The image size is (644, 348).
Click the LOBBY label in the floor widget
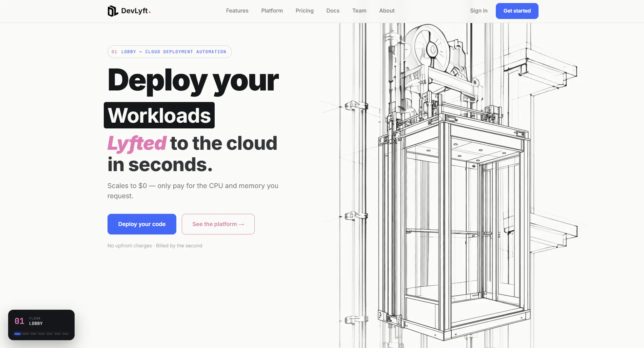click(x=36, y=324)
